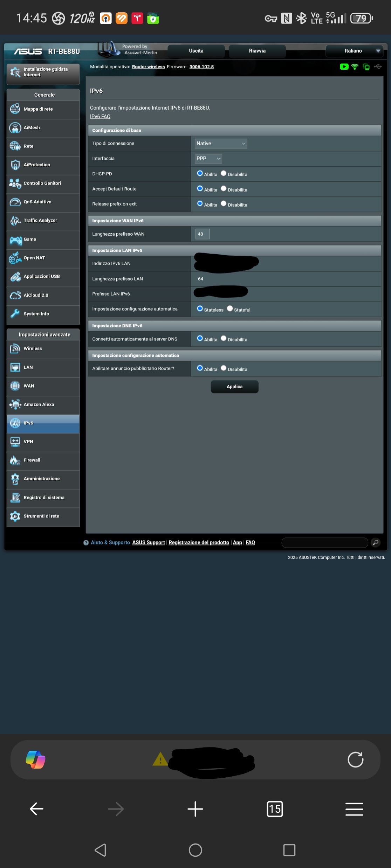Screen dimensions: 391x868
Task: Click the green WiFi status icon
Action: click(355, 67)
